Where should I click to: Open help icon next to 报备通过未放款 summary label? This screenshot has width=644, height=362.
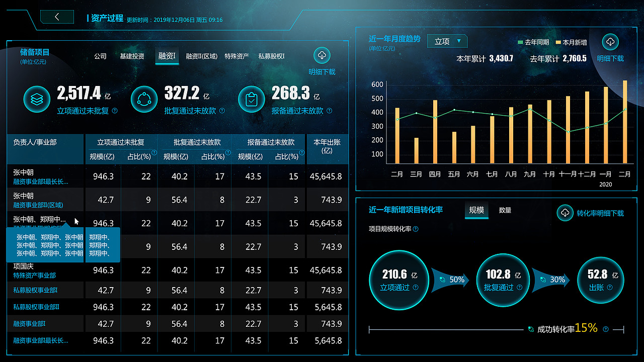330,111
